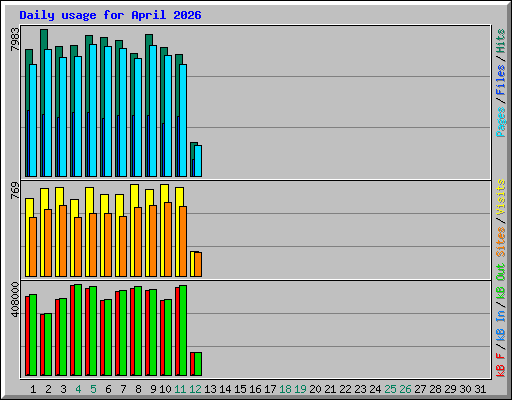Click day number 31 on the axis

coord(480,389)
